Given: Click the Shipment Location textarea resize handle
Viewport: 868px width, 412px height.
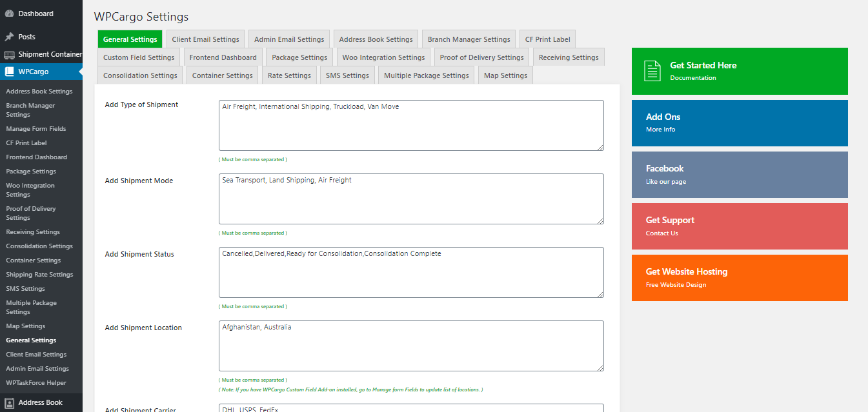Looking at the screenshot, I should tap(600, 368).
